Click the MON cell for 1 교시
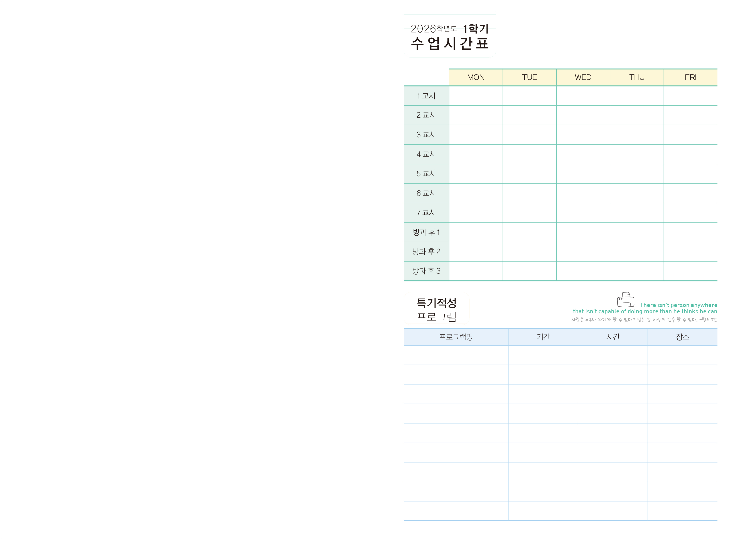Viewport: 756px width, 540px height. pyautogui.click(x=475, y=96)
